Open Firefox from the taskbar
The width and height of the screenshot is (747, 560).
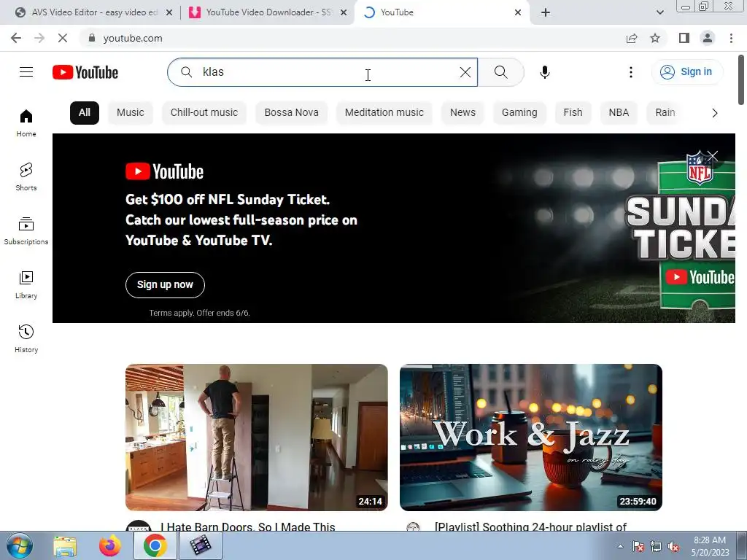(x=110, y=545)
